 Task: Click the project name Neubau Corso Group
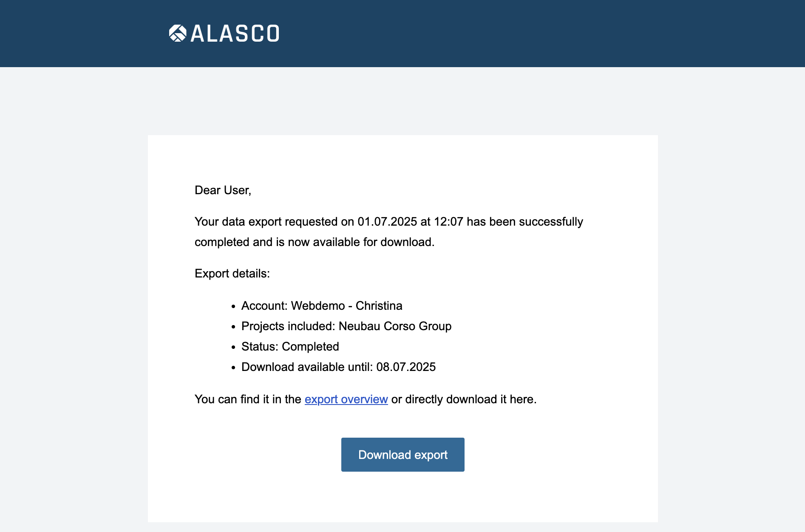pyautogui.click(x=395, y=326)
